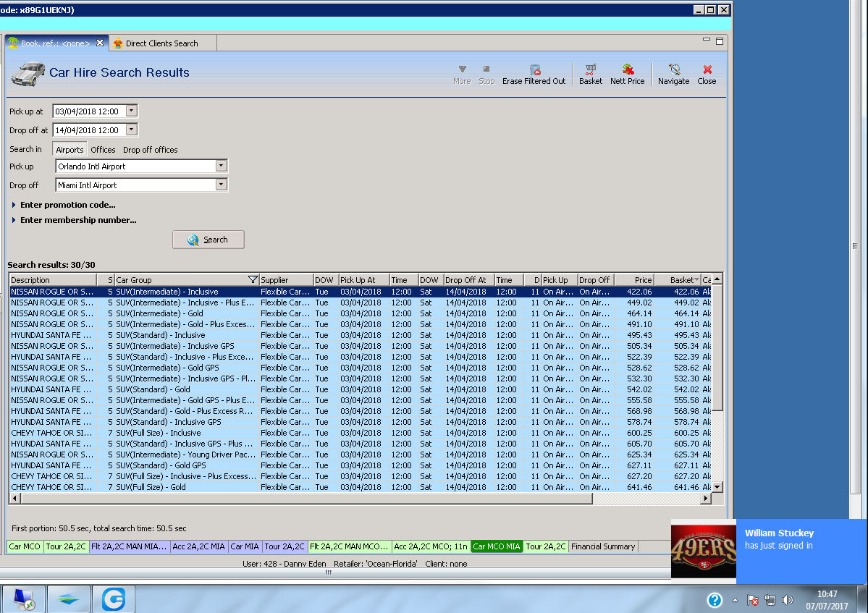Select row priced 600.25
Image resolution: width=868 pixels, height=613 pixels.
pyautogui.click(x=361, y=433)
